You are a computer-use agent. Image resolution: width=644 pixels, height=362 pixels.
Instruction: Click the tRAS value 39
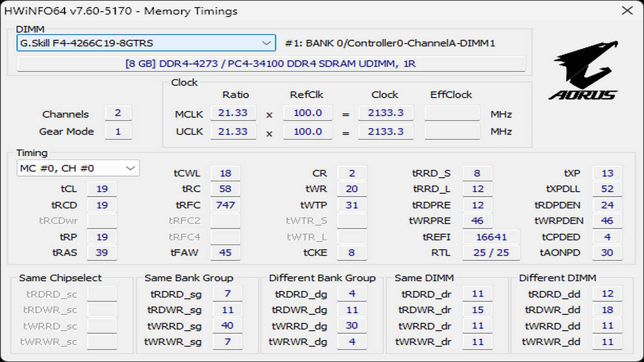(102, 253)
